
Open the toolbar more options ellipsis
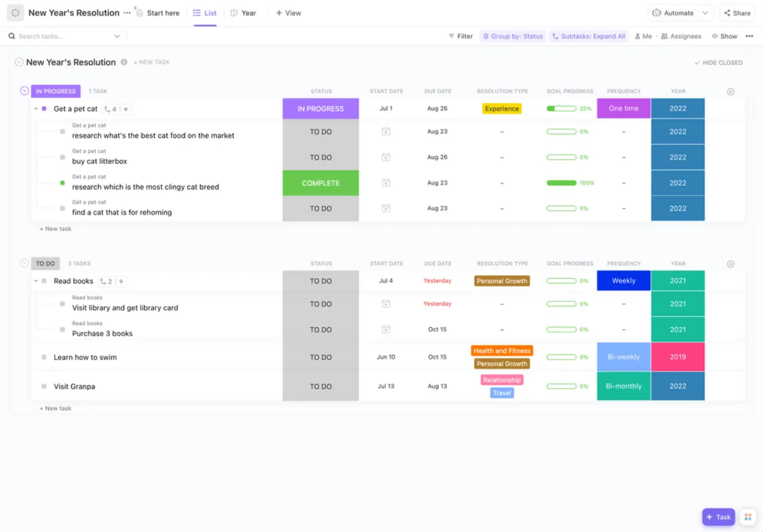tap(749, 36)
